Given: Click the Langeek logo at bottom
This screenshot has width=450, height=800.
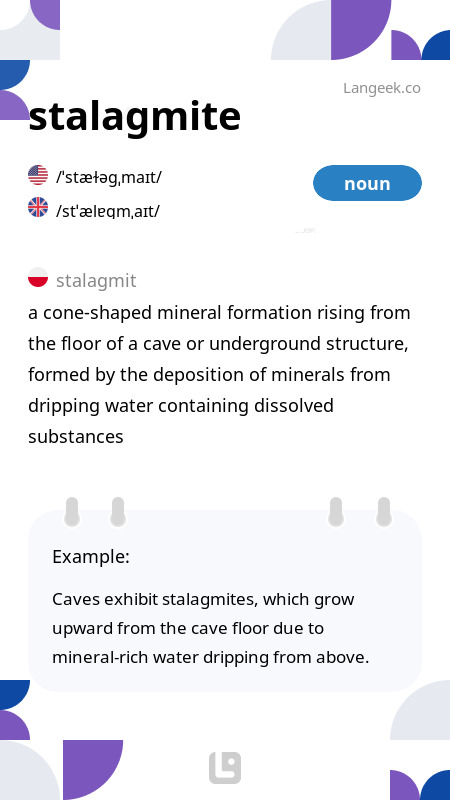Looking at the screenshot, I should (225, 768).
